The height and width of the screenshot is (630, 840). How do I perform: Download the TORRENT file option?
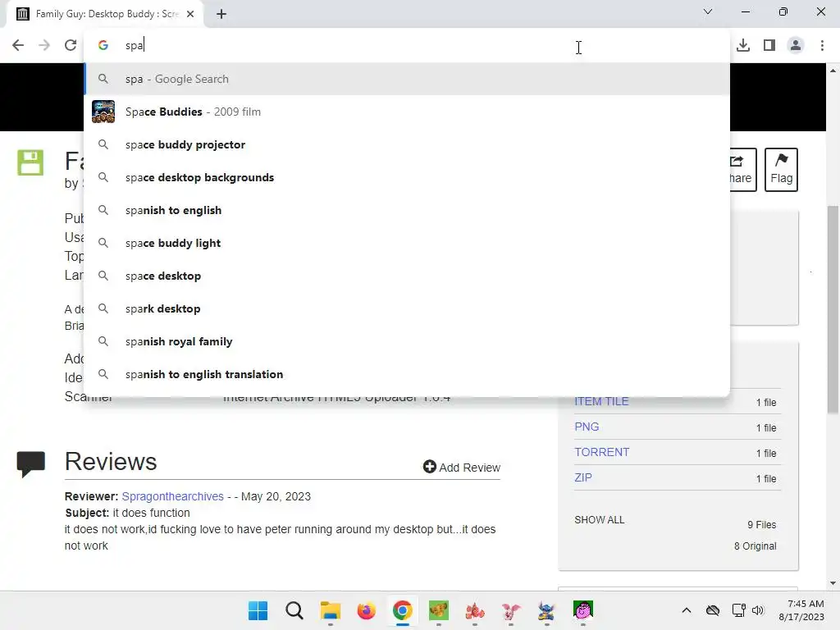601,452
